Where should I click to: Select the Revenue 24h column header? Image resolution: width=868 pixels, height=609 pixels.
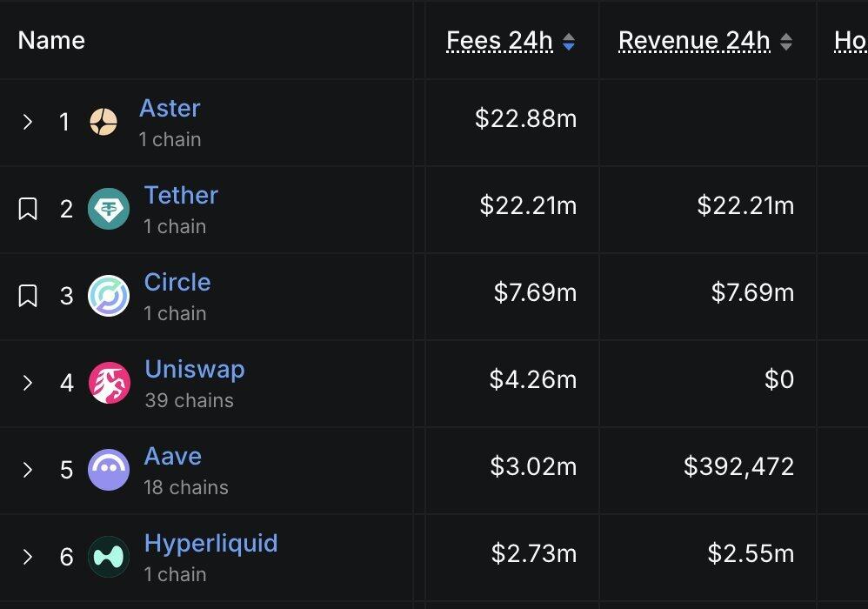click(x=694, y=40)
